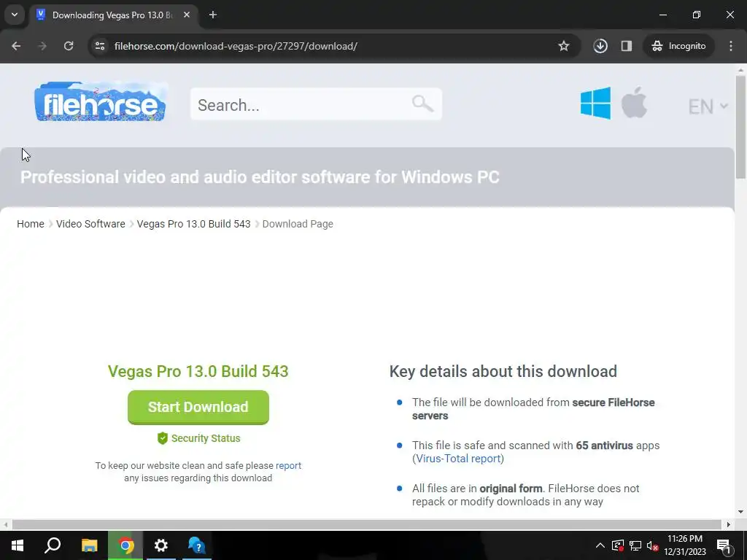This screenshot has width=747, height=560.
Task: Open the Virus-Total report link
Action: [x=458, y=459]
